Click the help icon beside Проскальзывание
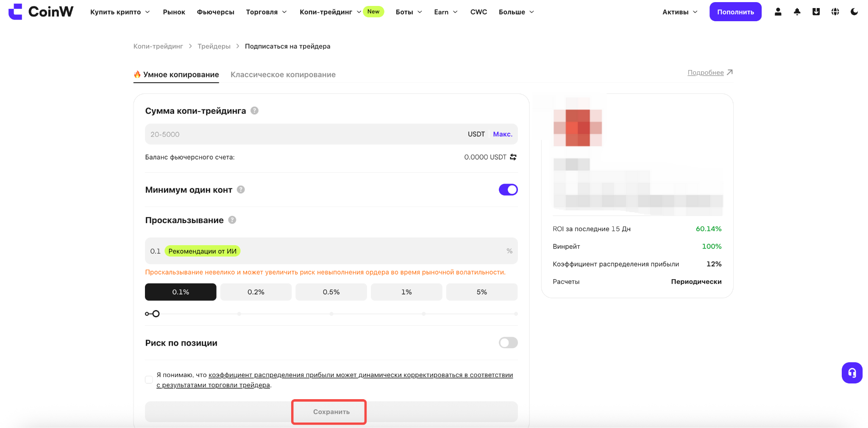This screenshot has width=868, height=428. tap(232, 220)
